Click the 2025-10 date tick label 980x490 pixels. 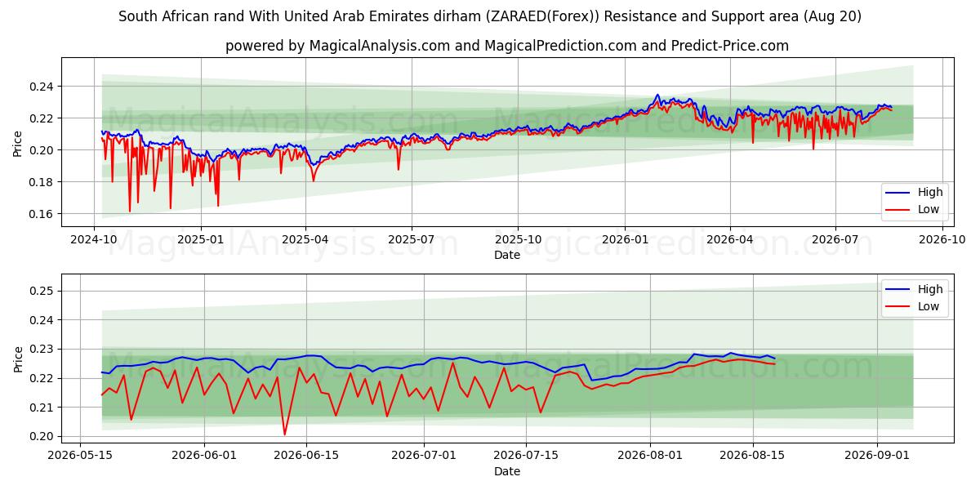pos(518,239)
